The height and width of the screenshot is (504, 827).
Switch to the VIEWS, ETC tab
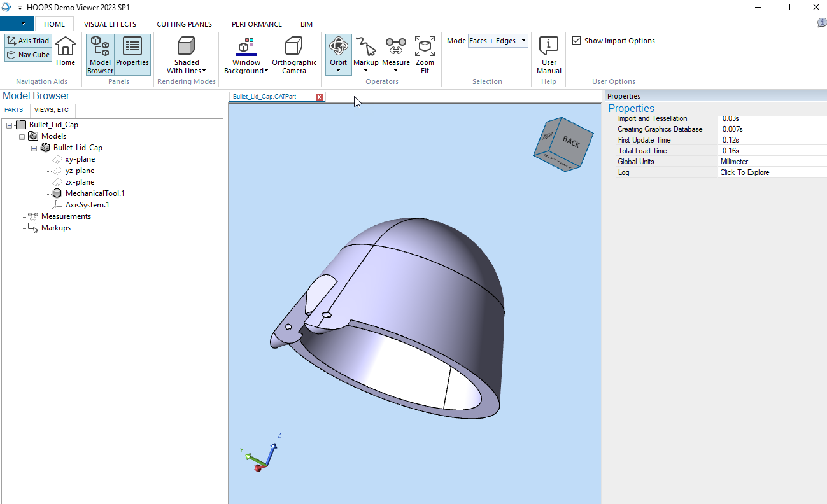[x=52, y=109]
